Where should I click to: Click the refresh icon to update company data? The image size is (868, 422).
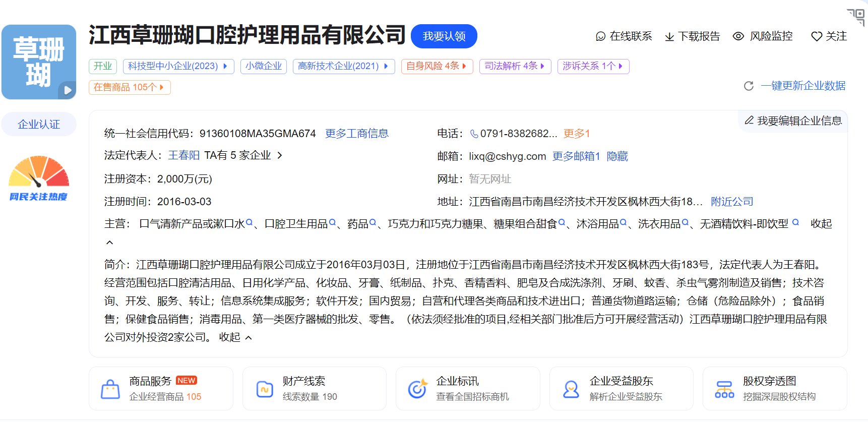point(749,86)
